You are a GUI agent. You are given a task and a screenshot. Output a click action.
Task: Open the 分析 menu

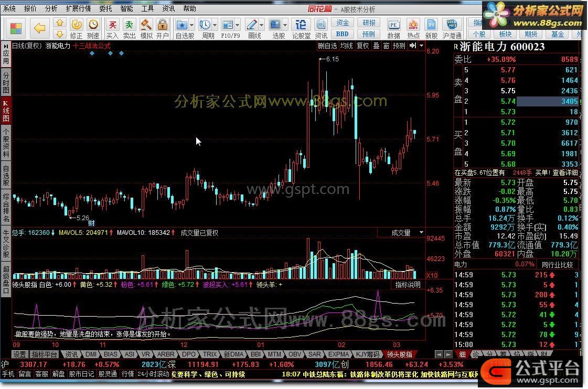coord(51,8)
